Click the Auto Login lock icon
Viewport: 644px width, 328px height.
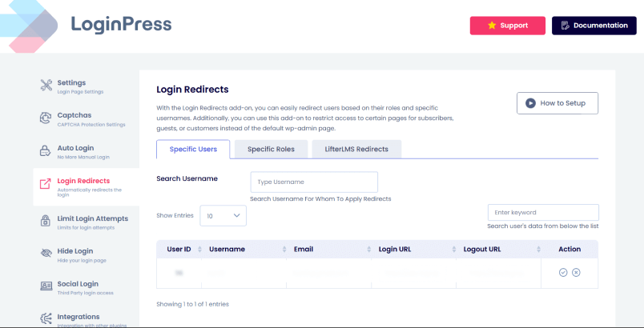(45, 151)
